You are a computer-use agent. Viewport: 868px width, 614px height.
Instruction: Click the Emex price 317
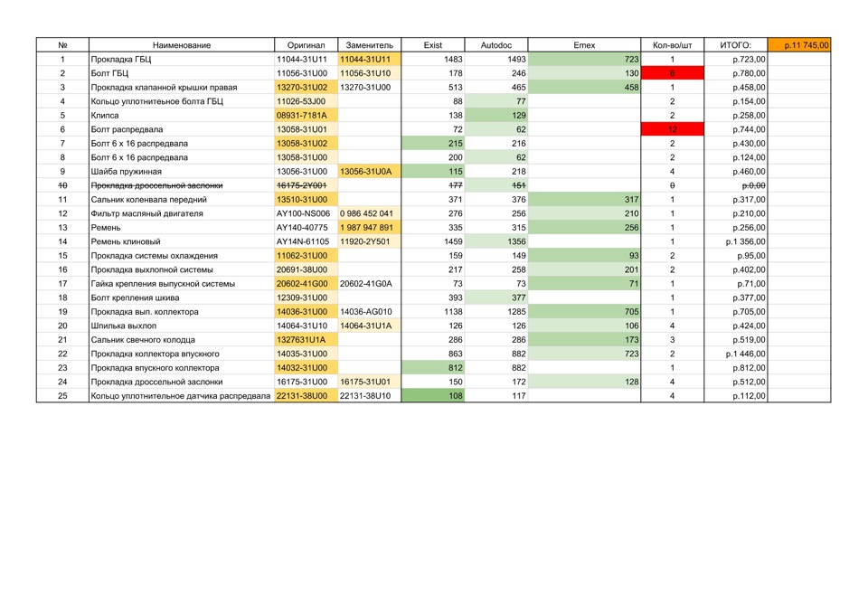point(584,199)
